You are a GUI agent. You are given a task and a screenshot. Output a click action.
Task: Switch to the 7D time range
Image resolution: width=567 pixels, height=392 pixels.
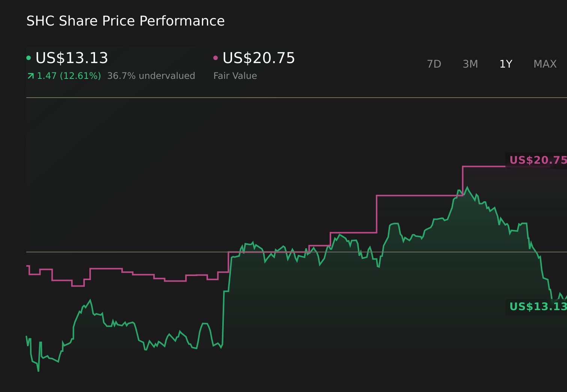pyautogui.click(x=434, y=64)
